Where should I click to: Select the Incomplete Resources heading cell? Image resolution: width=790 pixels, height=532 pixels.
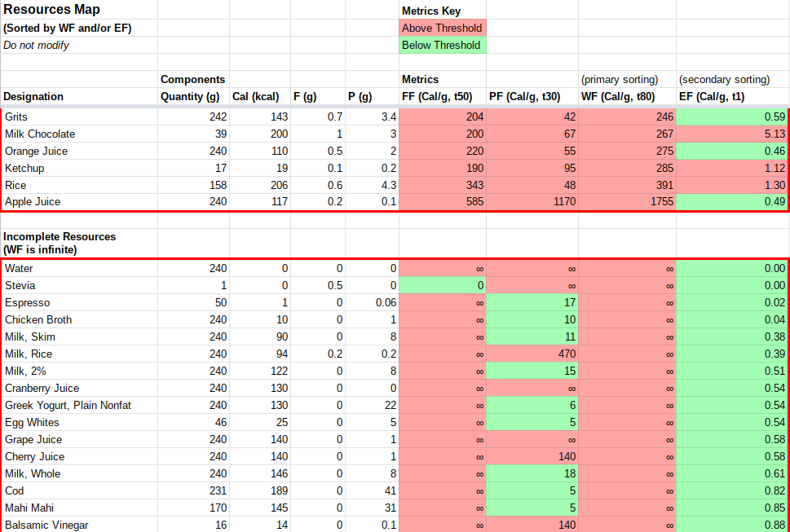(60, 243)
